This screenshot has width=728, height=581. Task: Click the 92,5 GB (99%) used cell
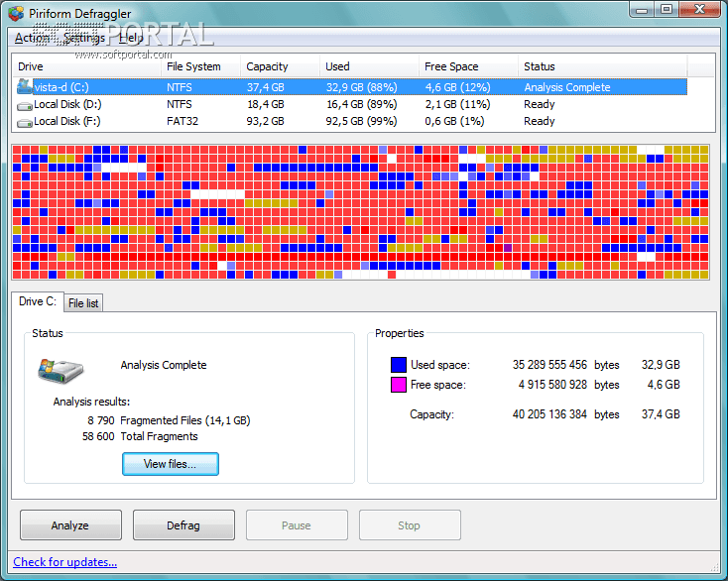[x=361, y=121]
